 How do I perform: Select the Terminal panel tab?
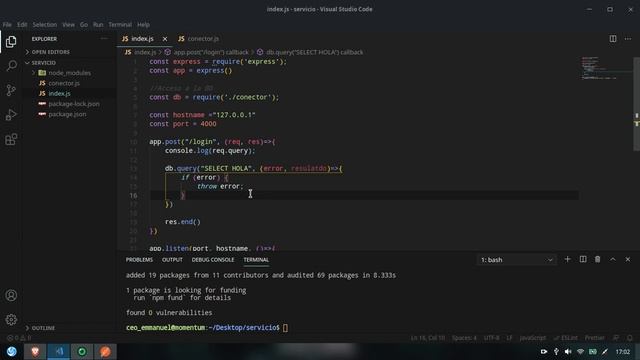(256, 260)
